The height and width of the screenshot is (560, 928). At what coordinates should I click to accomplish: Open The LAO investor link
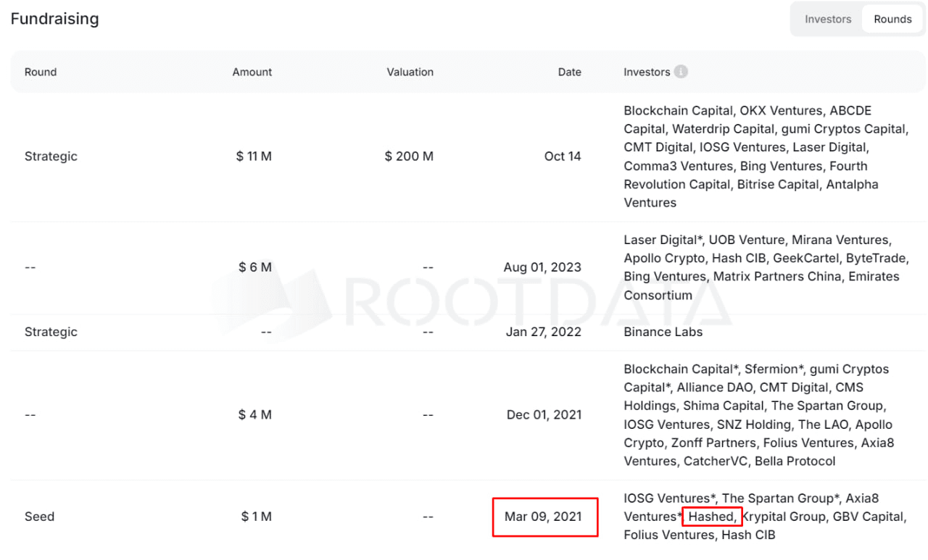click(x=823, y=425)
